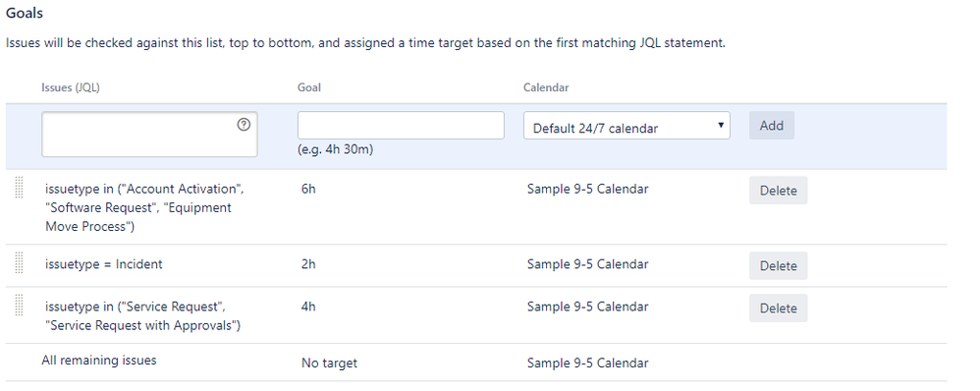Delete the Service Request 4h goal

pos(778,307)
